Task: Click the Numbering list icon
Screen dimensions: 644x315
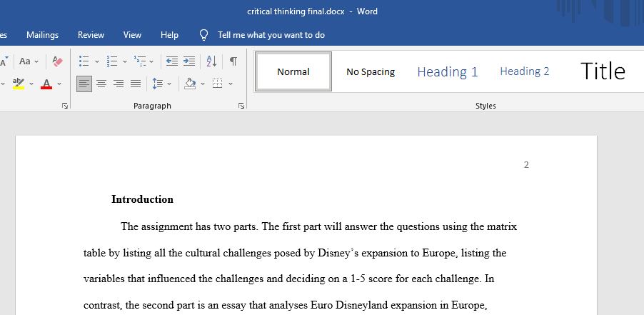Action: tap(111, 61)
